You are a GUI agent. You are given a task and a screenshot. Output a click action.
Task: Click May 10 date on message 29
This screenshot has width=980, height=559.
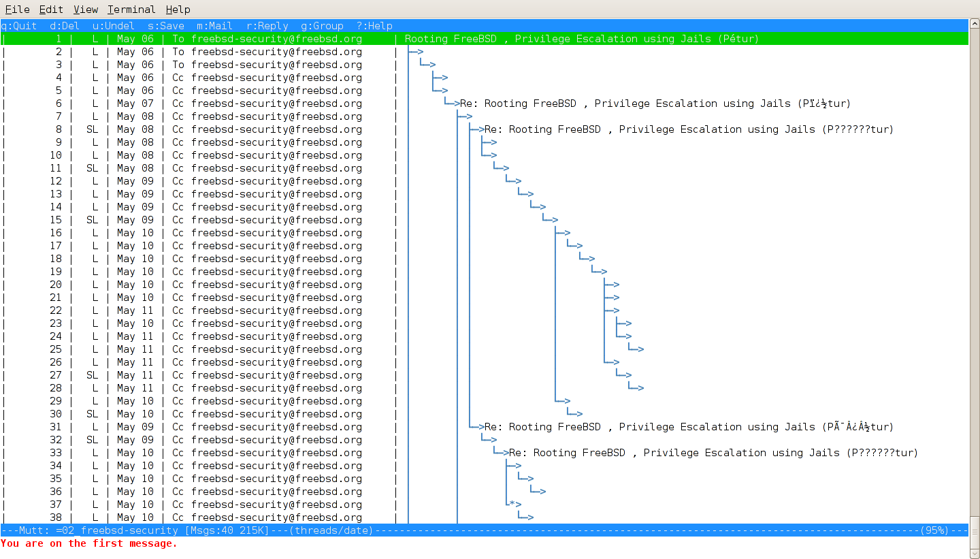135,401
